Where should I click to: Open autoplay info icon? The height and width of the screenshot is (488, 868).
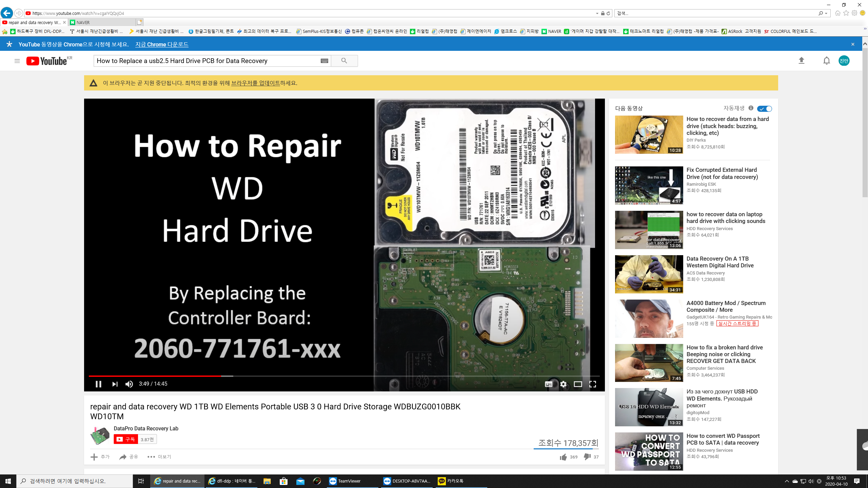pyautogui.click(x=751, y=108)
